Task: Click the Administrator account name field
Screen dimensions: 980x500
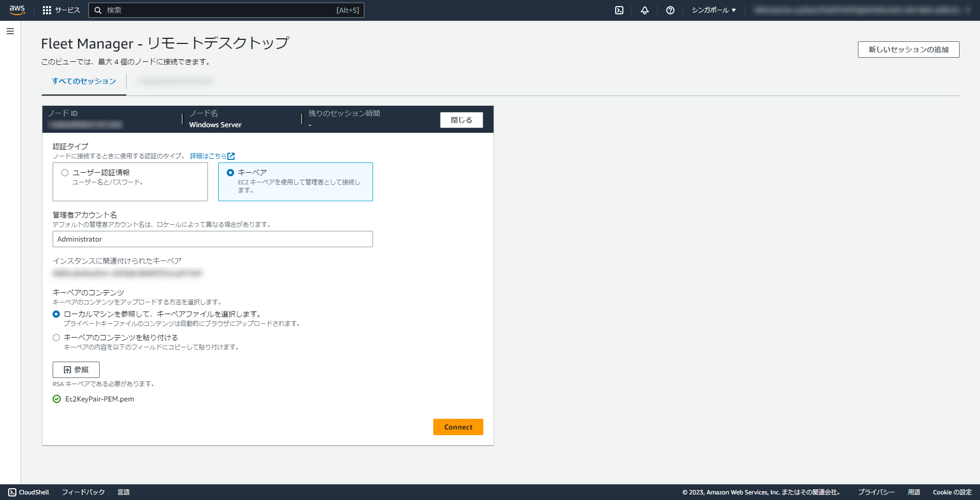Action: tap(213, 239)
